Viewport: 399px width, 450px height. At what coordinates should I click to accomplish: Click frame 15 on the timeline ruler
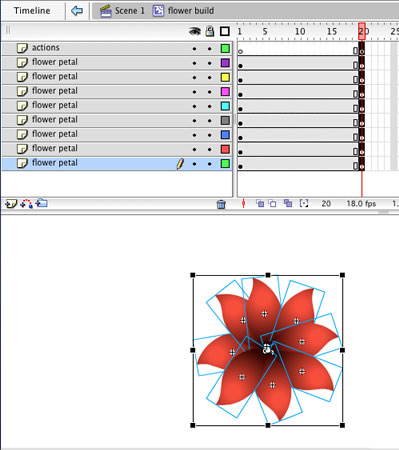pos(332,31)
